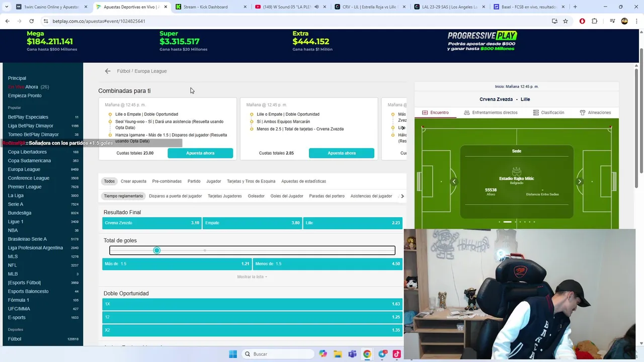Open Microsoft Teams from the taskbar
This screenshot has width=644, height=362.
(x=352, y=354)
